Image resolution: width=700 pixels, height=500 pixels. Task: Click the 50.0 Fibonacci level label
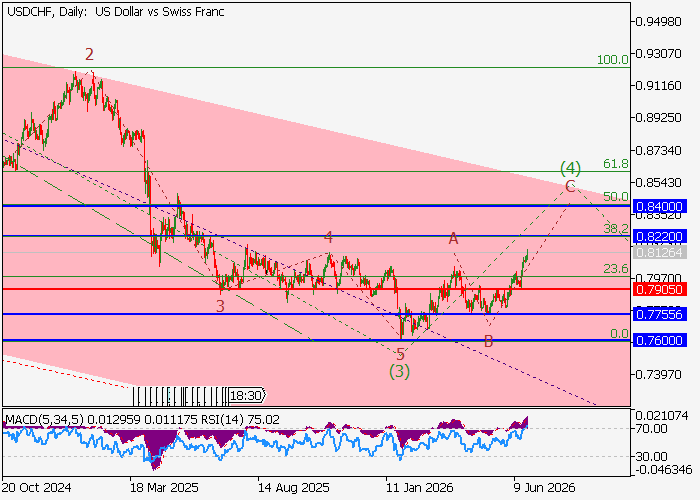click(616, 196)
